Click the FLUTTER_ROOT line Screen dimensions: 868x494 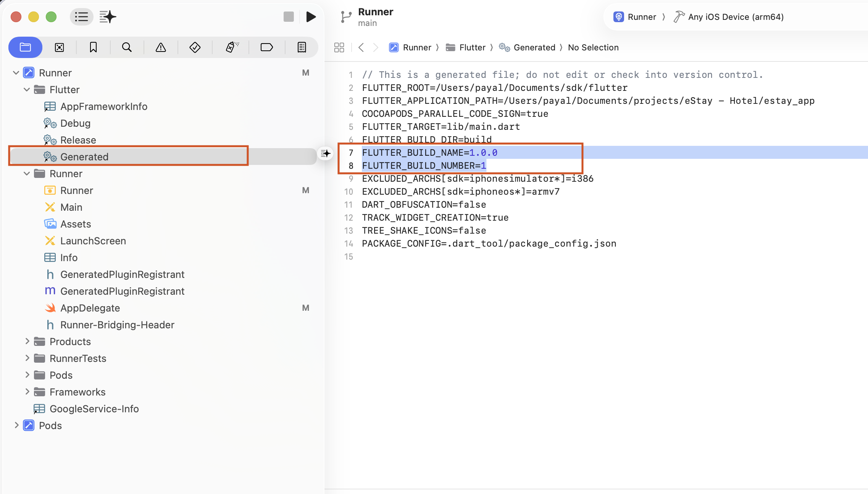tap(495, 88)
